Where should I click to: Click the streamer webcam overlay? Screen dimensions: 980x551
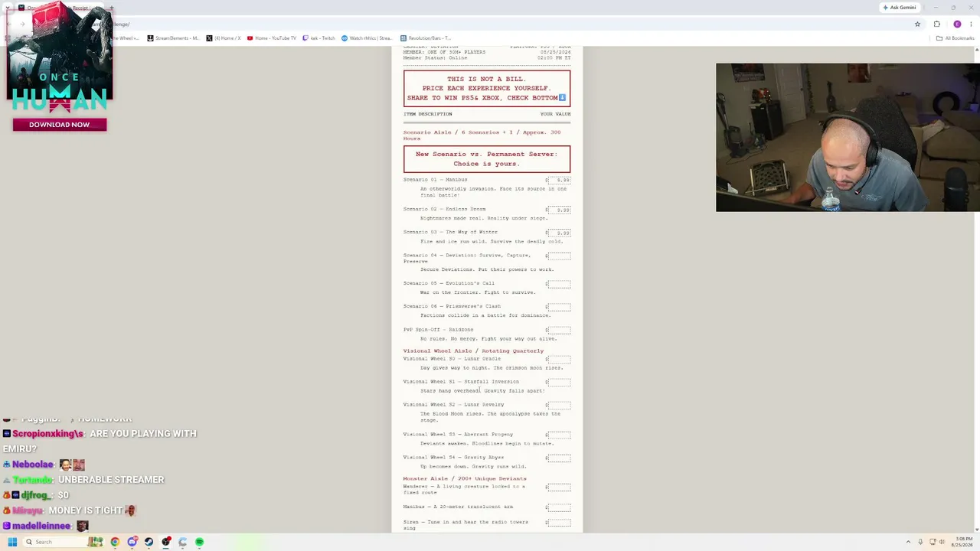click(x=848, y=137)
